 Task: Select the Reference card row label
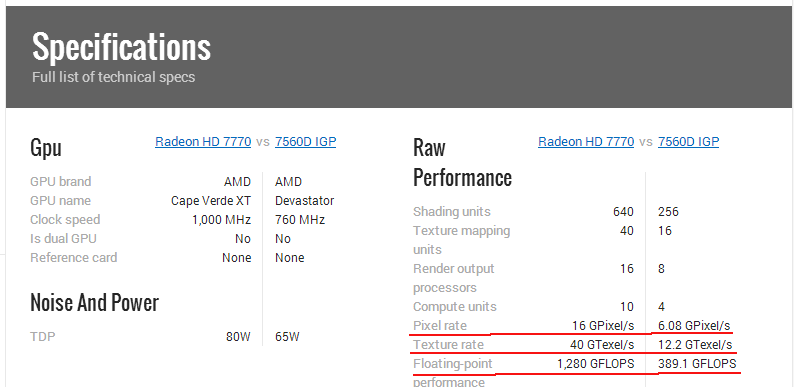pos(73,258)
